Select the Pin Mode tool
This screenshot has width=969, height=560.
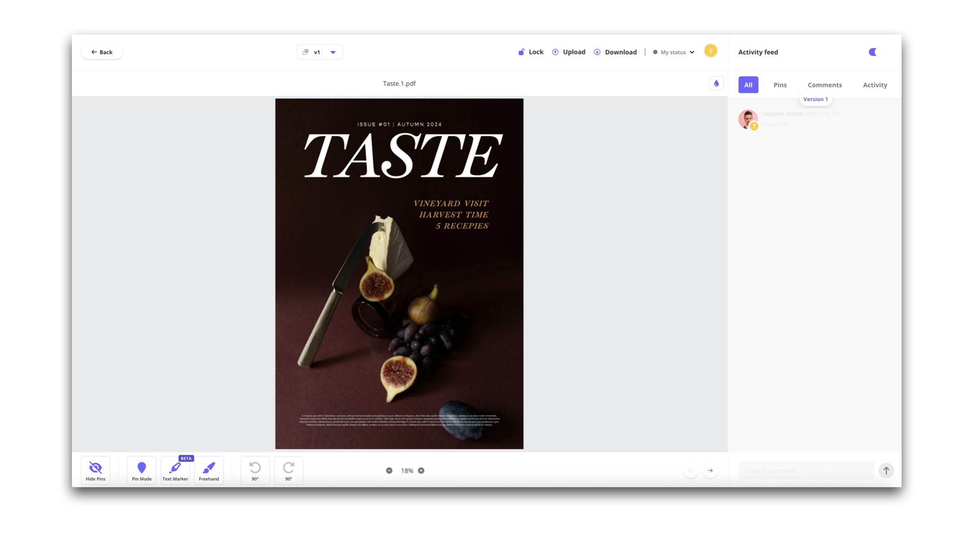click(142, 471)
